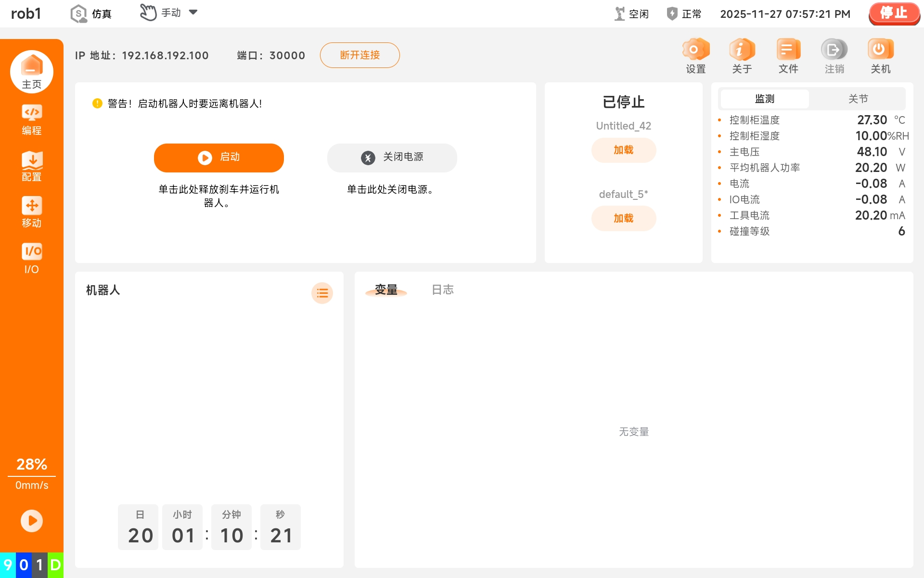
Task: Open the robot panel list menu icon
Action: tap(322, 293)
